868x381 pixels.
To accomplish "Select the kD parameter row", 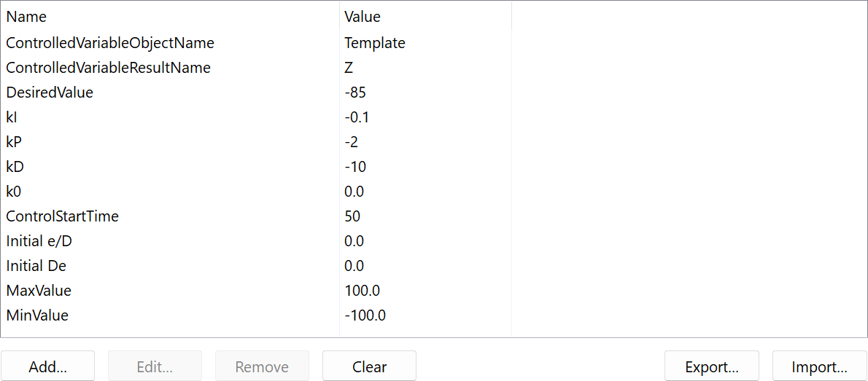I will [x=15, y=167].
